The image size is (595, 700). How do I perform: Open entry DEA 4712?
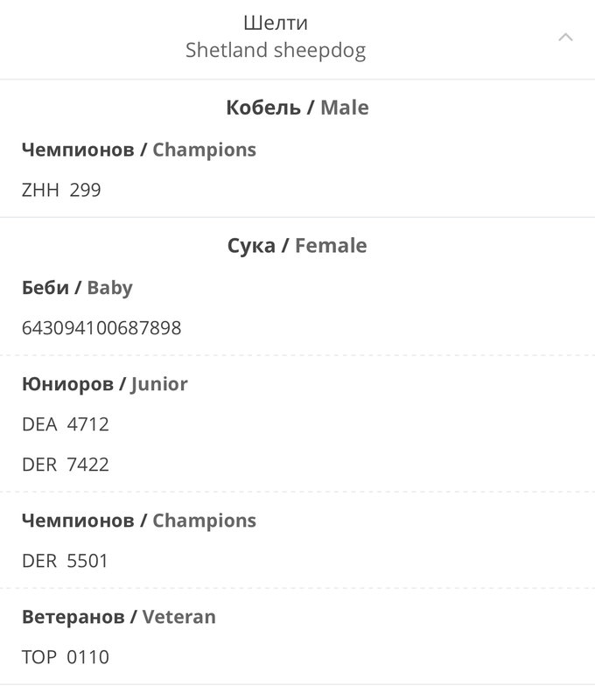[65, 424]
